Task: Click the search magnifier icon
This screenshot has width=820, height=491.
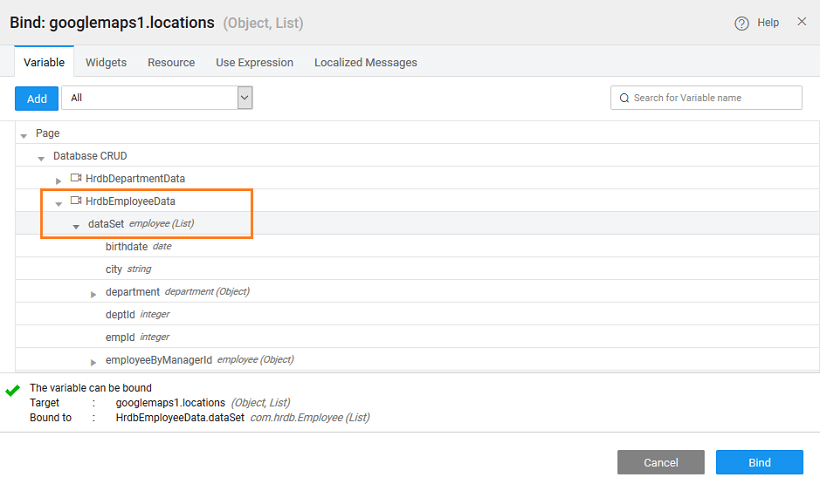Action: click(x=625, y=98)
